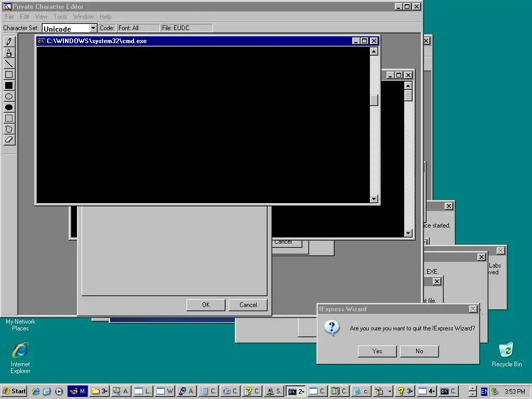Click the background console scroll down arrow

(x=408, y=233)
